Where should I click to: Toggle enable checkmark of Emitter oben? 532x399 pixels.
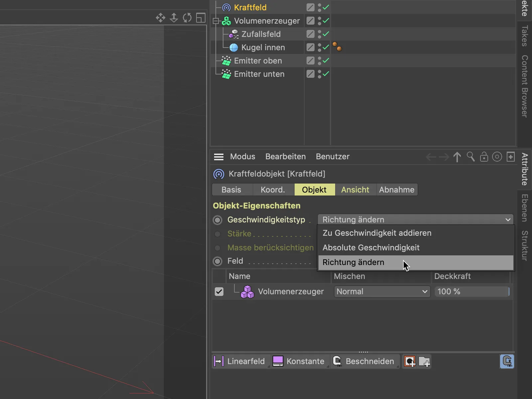326,60
